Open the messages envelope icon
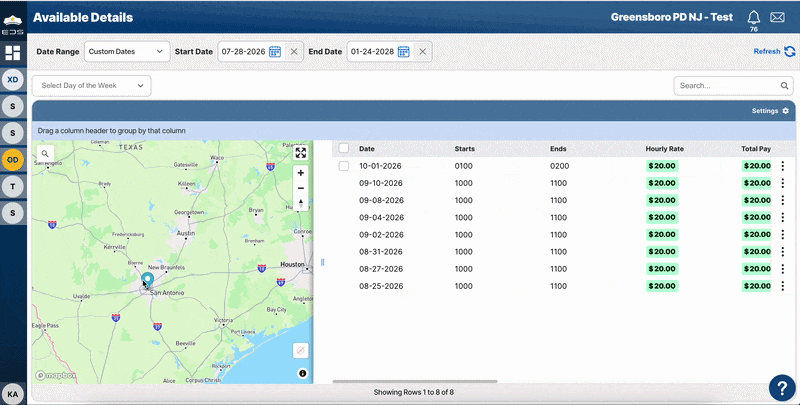This screenshot has height=405, width=800. pos(777,17)
